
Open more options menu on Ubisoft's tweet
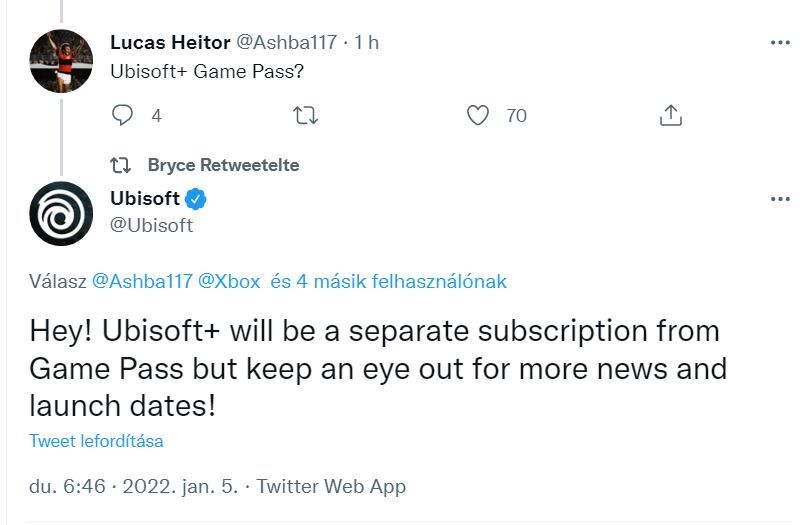pos(780,199)
